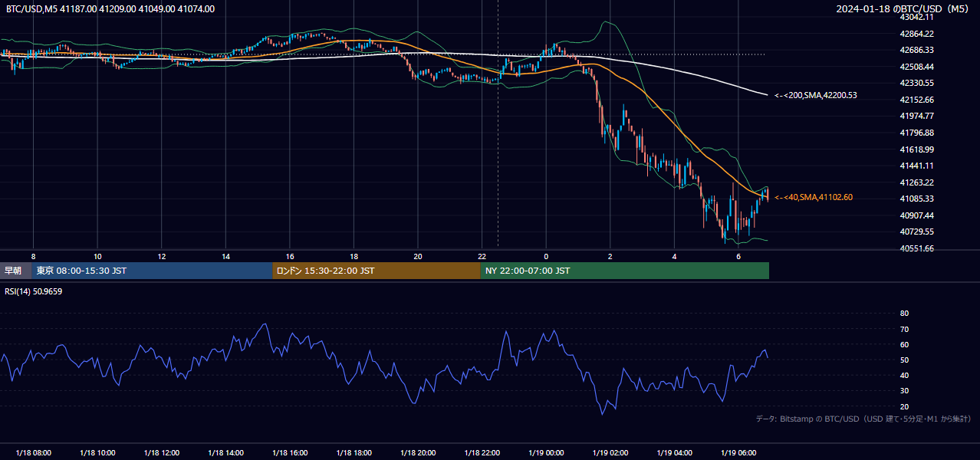Click the bottom time label 1/18 14:00
The image size is (980, 460).
click(225, 452)
